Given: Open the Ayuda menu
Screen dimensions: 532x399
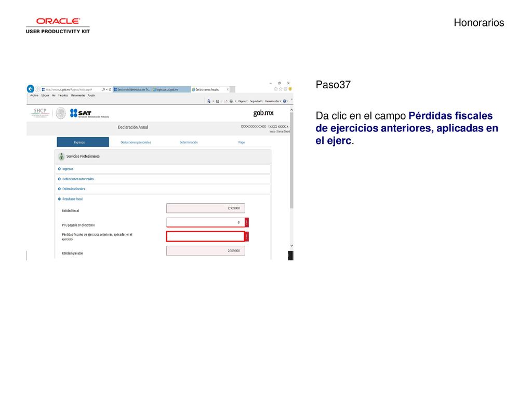Looking at the screenshot, I should pyautogui.click(x=91, y=96).
